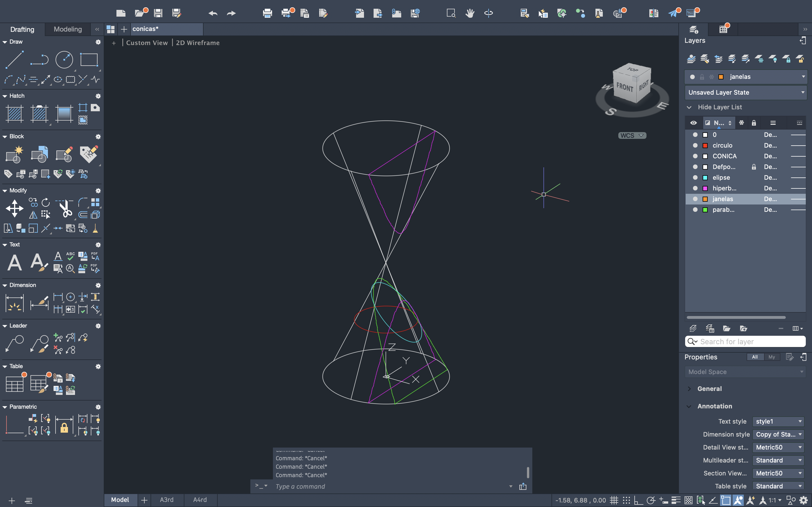Click the Plot printer icon
Viewport: 812px width, 507px height.
(267, 13)
